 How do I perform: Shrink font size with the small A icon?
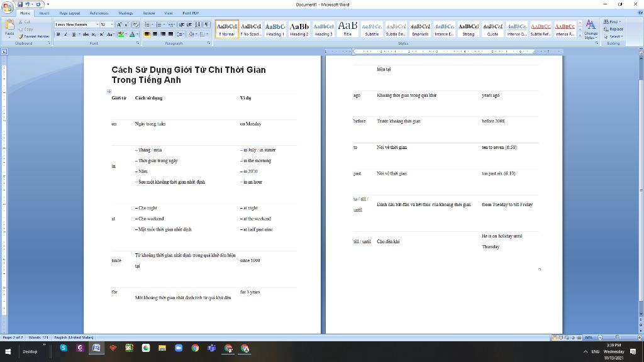point(126,25)
